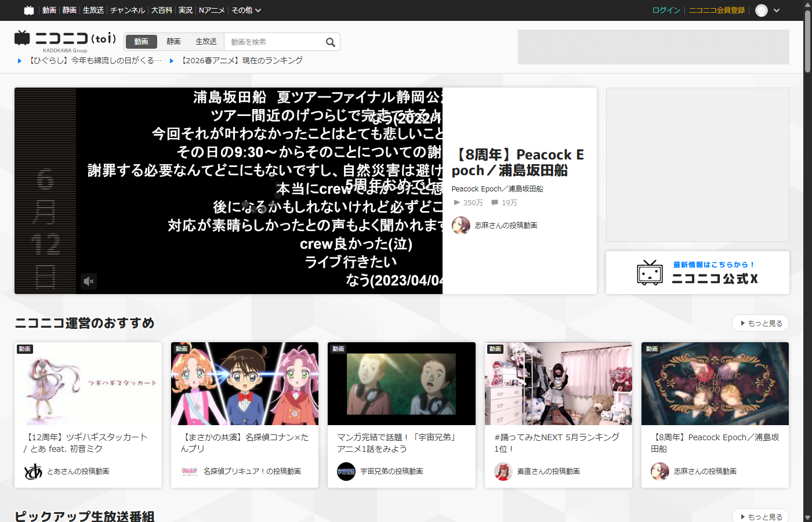
Task: Open 宇宙兄弟の投稿動画 link
Action: point(391,472)
